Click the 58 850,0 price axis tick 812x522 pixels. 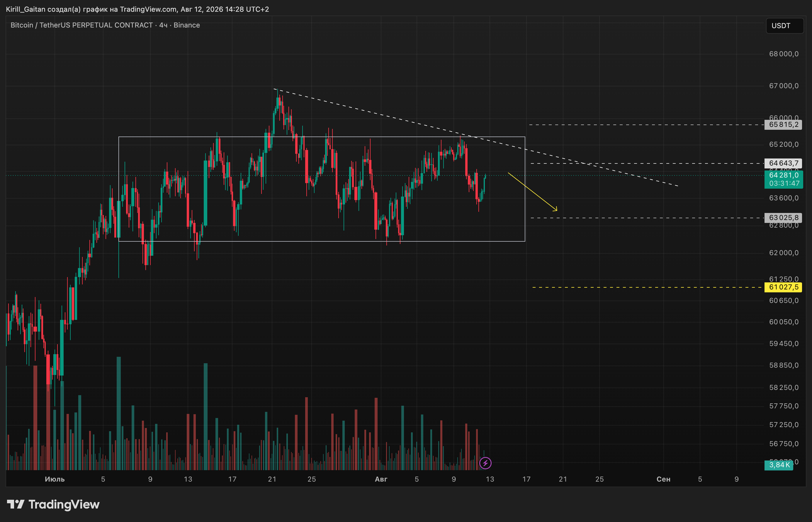pos(784,365)
